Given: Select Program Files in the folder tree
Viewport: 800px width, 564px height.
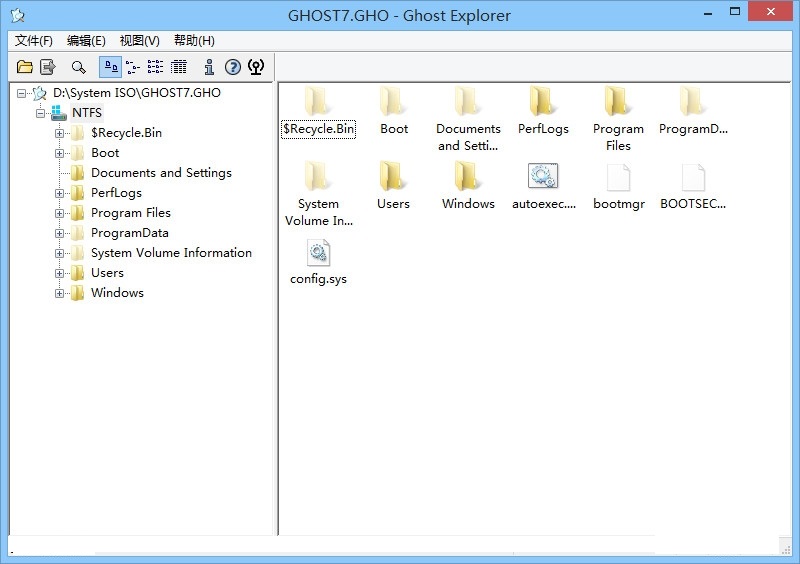Looking at the screenshot, I should click(131, 213).
